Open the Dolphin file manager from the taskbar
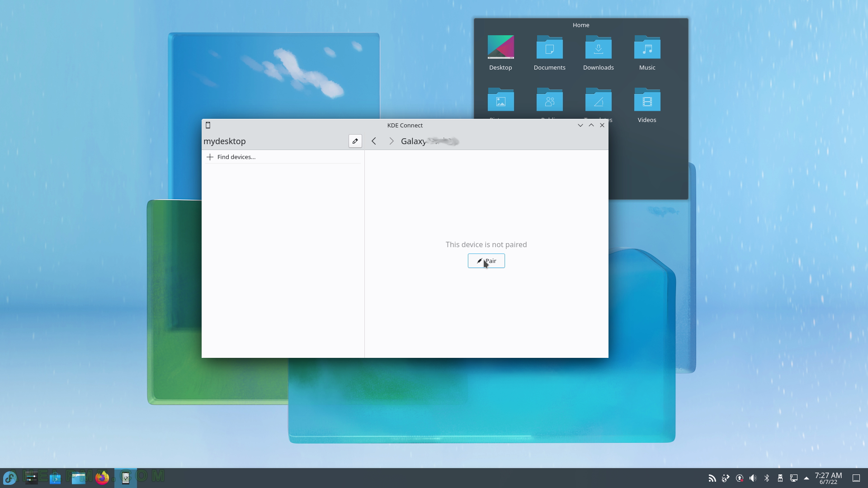This screenshot has height=488, width=868. pos(79,478)
